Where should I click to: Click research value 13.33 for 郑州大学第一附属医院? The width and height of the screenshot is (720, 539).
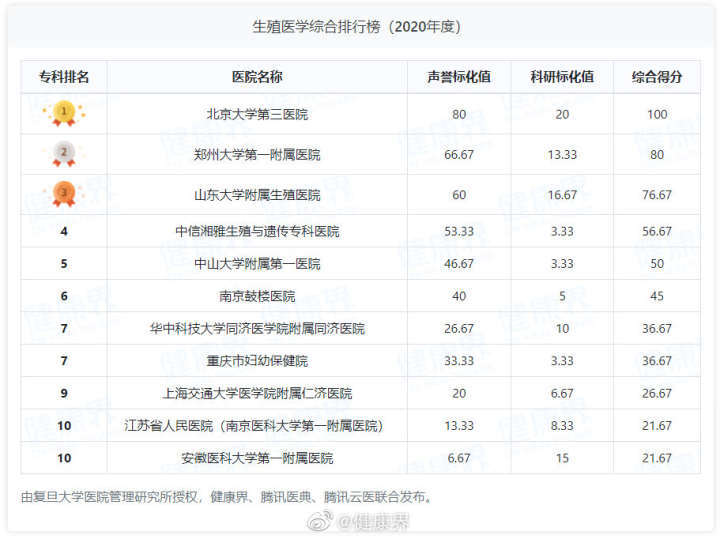[x=562, y=155]
